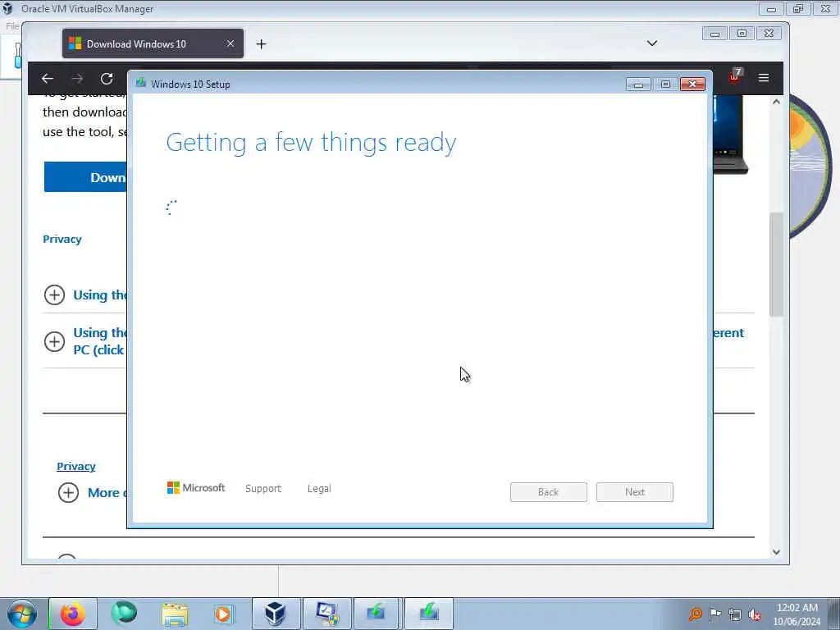Screen dimensions: 840x630
Task: Click the Windows 10 Setup title icon
Action: [141, 83]
